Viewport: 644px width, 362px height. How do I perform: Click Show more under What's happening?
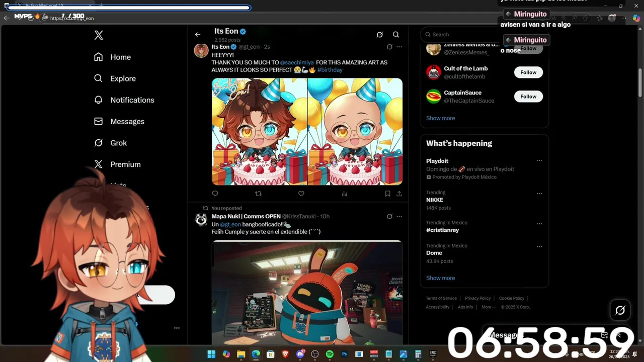click(440, 278)
